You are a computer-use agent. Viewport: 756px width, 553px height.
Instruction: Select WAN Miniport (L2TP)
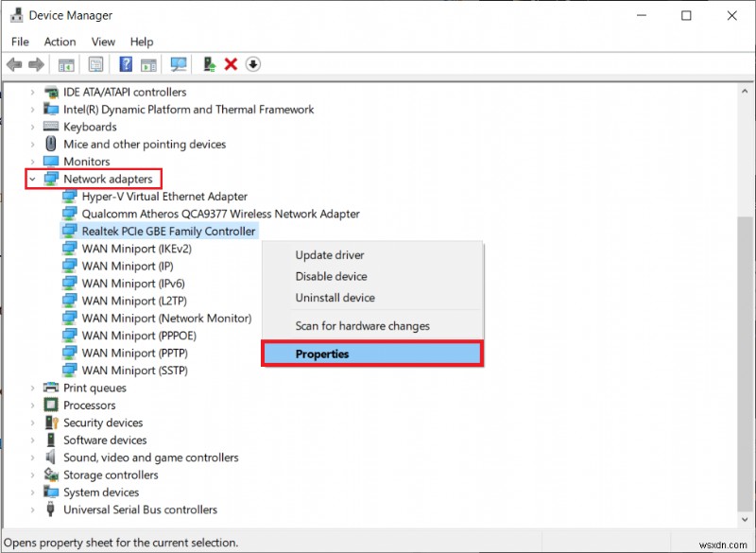point(134,301)
